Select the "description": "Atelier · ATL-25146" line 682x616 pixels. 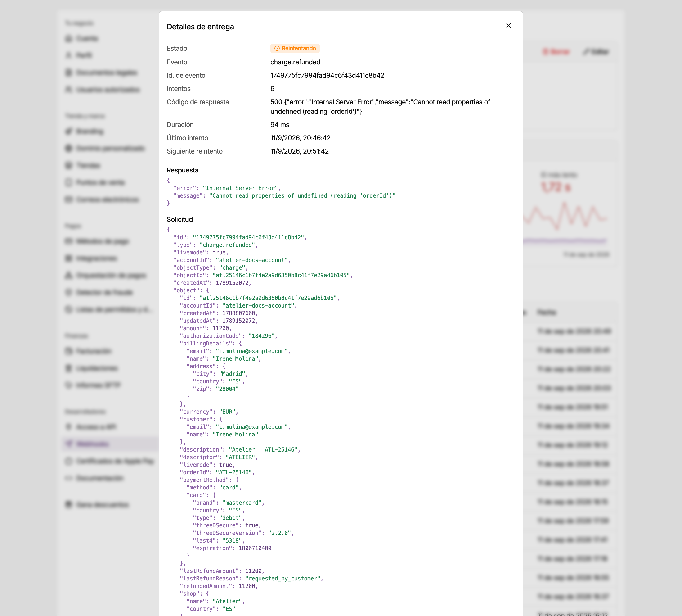(x=240, y=449)
